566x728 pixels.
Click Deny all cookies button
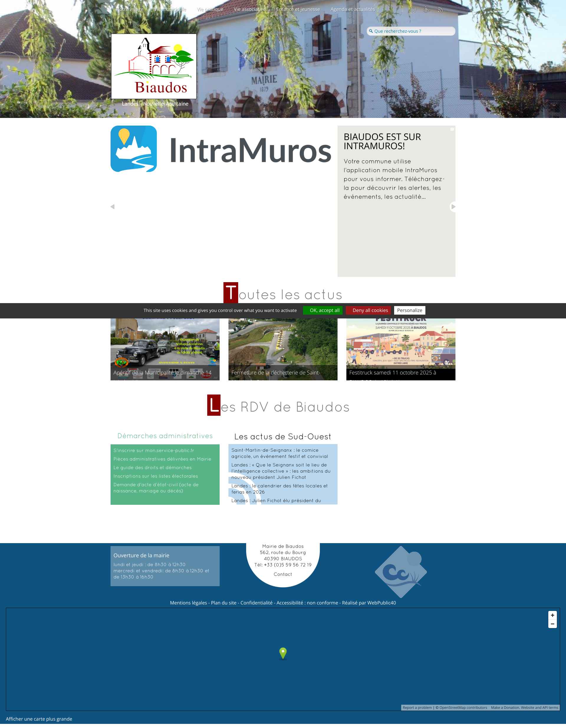point(368,310)
